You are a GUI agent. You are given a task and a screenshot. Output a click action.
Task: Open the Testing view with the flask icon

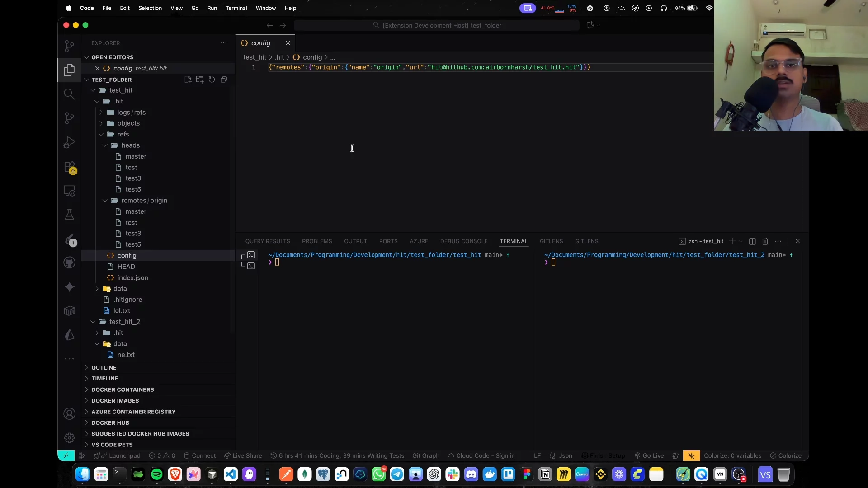69,214
